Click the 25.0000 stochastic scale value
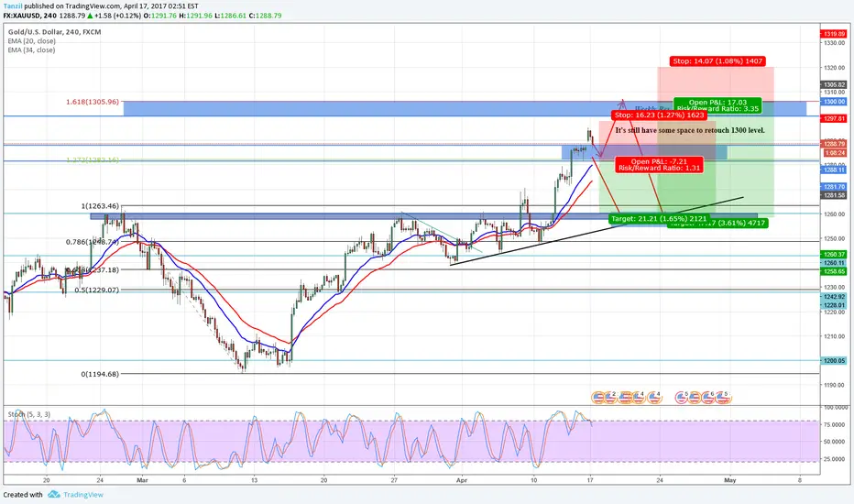 click(x=834, y=459)
